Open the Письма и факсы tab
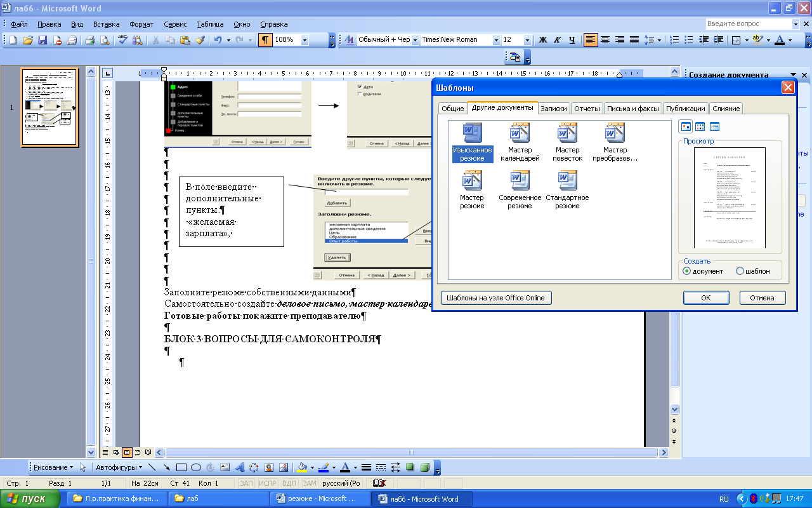This screenshot has height=508, width=812. (x=632, y=109)
